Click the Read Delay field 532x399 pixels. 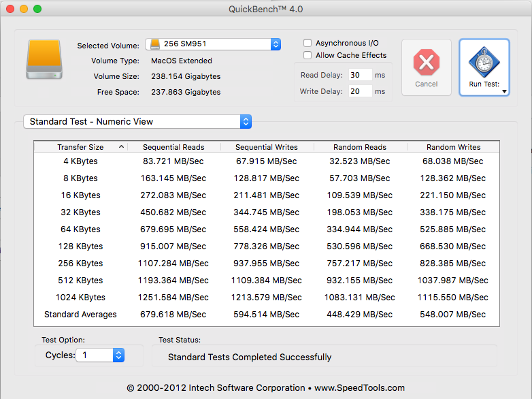360,75
